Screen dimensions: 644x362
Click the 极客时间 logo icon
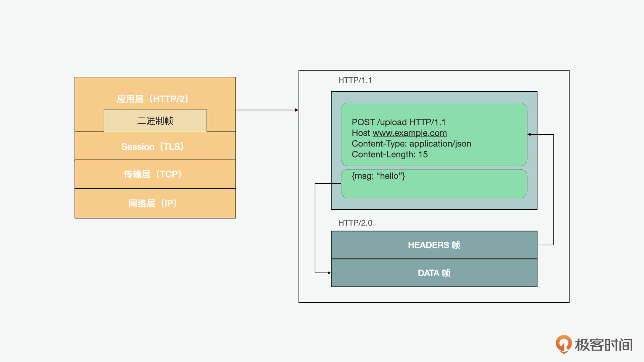563,344
